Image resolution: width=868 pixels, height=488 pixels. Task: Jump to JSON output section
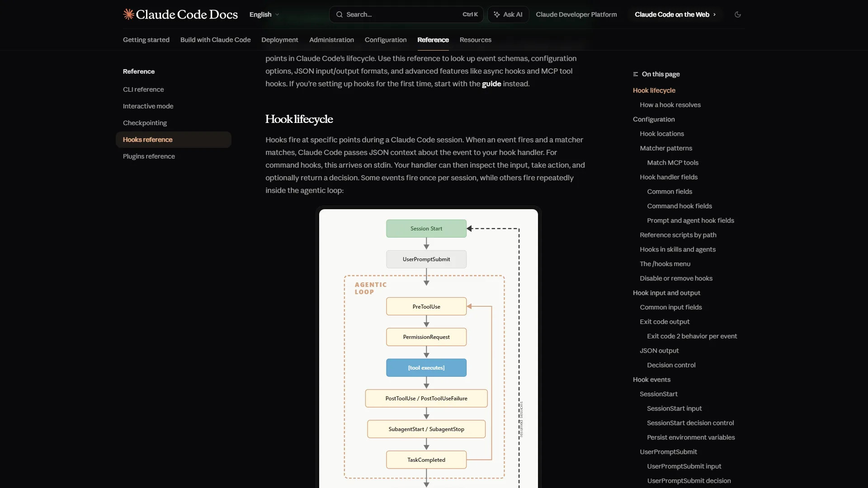(659, 351)
